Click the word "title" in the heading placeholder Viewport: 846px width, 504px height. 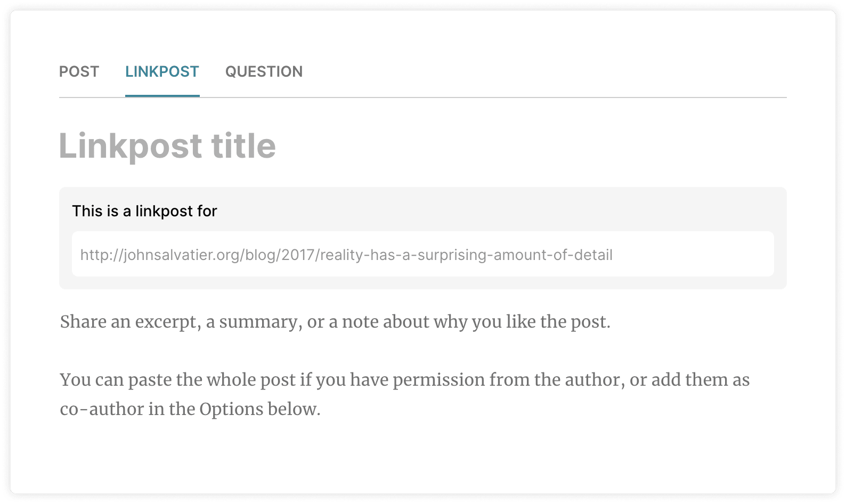(243, 146)
